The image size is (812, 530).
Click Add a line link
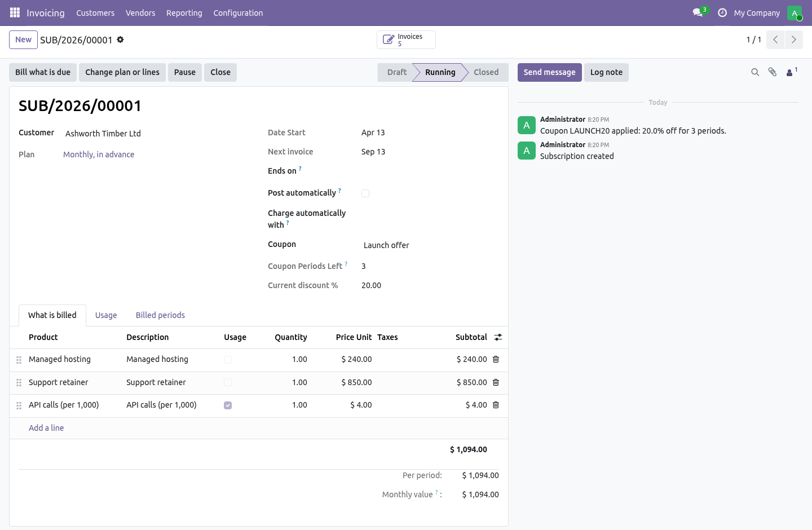(46, 428)
